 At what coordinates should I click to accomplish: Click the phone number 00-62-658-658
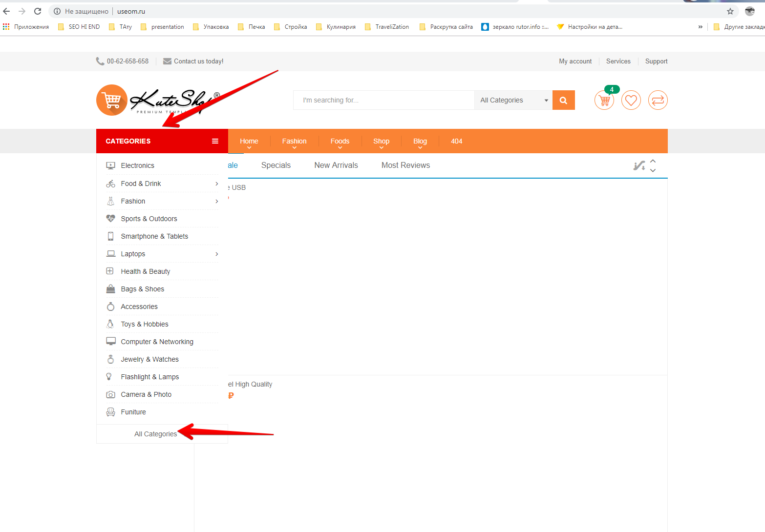pos(127,61)
